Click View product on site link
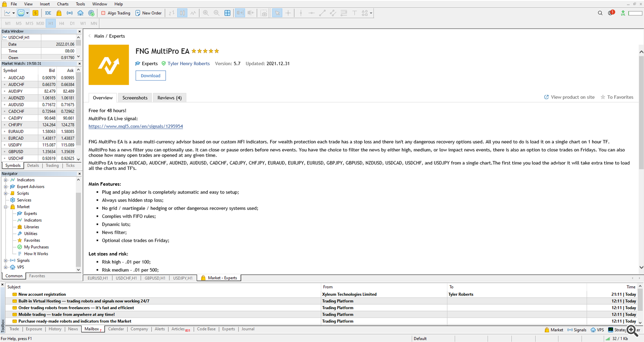 tap(569, 97)
